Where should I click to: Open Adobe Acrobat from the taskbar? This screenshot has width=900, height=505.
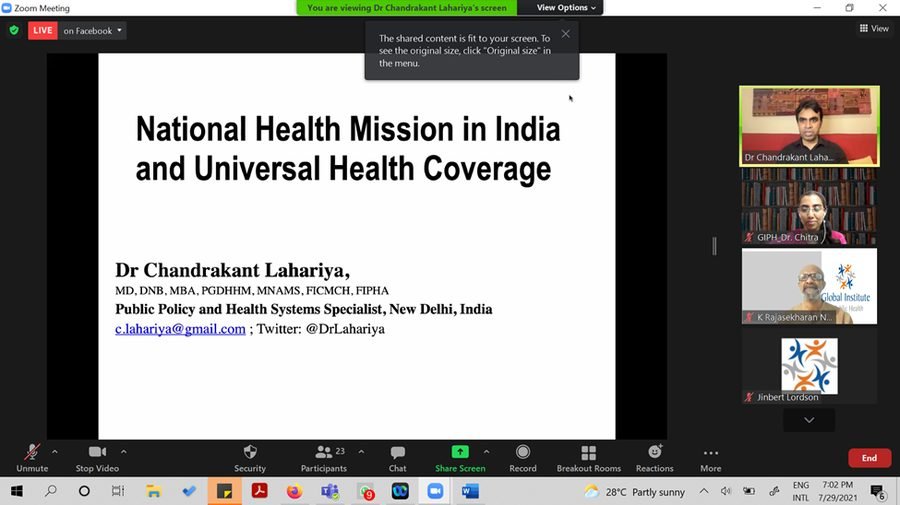[259, 491]
